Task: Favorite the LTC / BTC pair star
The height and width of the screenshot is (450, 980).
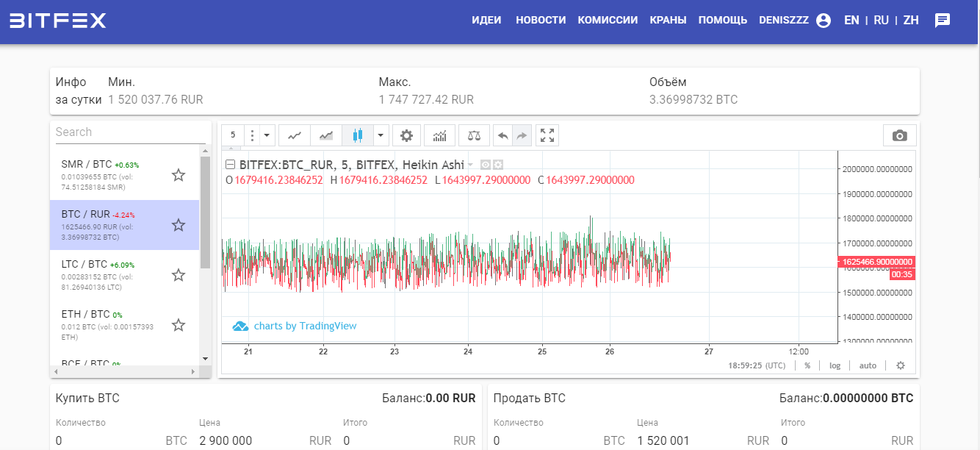Action: point(179,275)
